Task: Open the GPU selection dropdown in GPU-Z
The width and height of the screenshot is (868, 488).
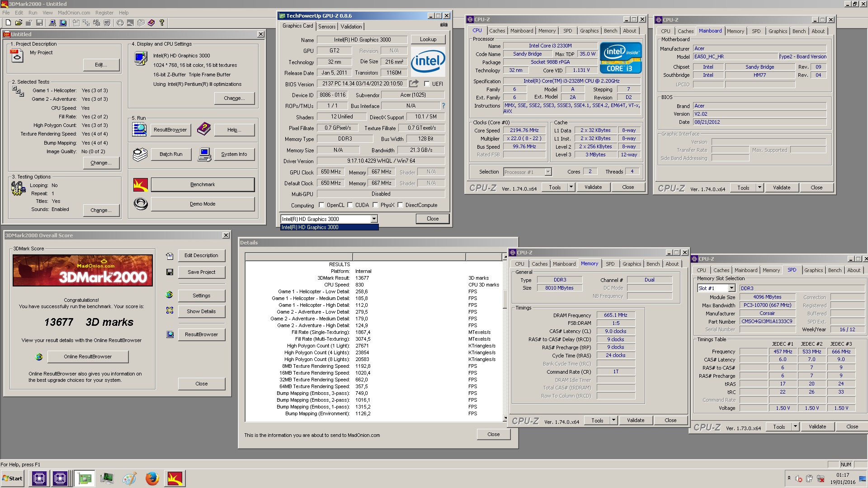Action: 374,219
